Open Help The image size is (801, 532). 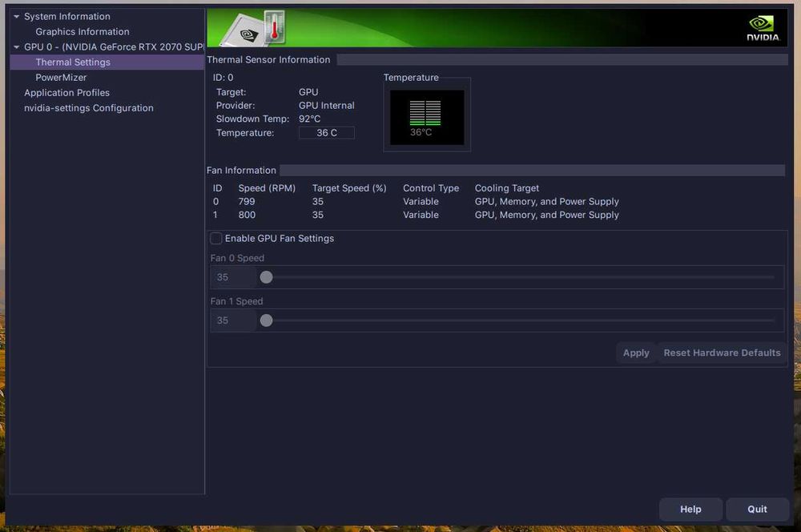(x=690, y=509)
